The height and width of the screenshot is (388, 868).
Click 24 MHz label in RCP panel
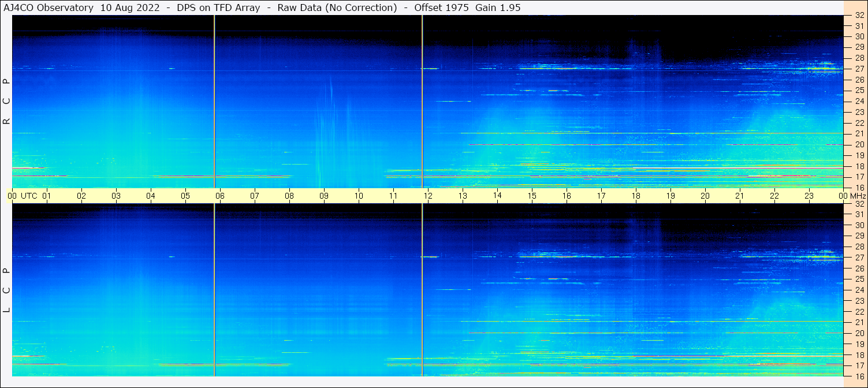(x=859, y=101)
